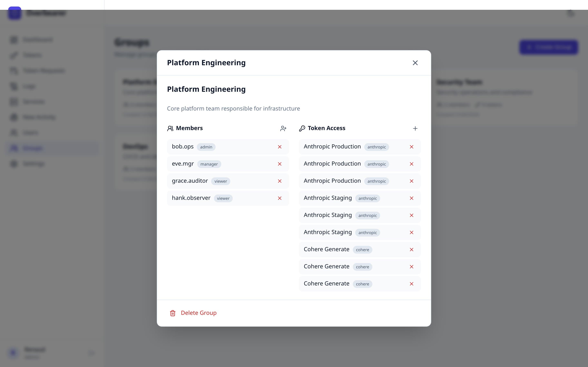Select the highlighted Groups entry in the sidebar
Viewport: 588px width, 367px height.
[33, 148]
